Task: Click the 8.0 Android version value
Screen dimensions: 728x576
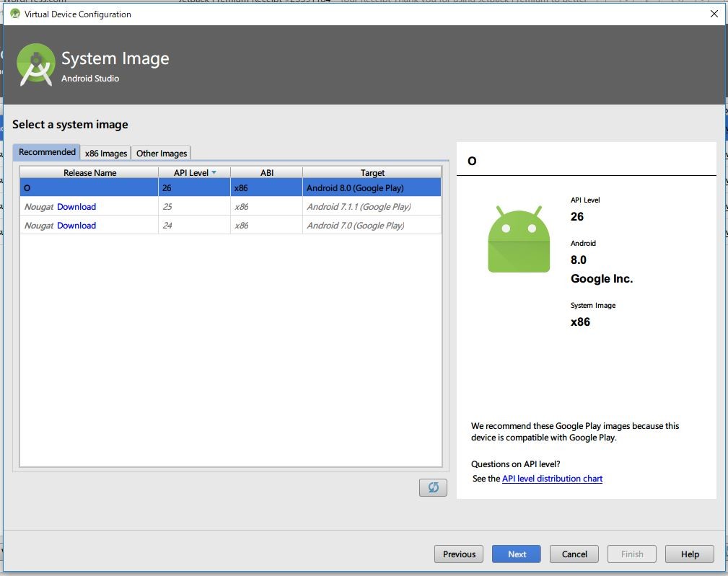Action: coord(579,260)
